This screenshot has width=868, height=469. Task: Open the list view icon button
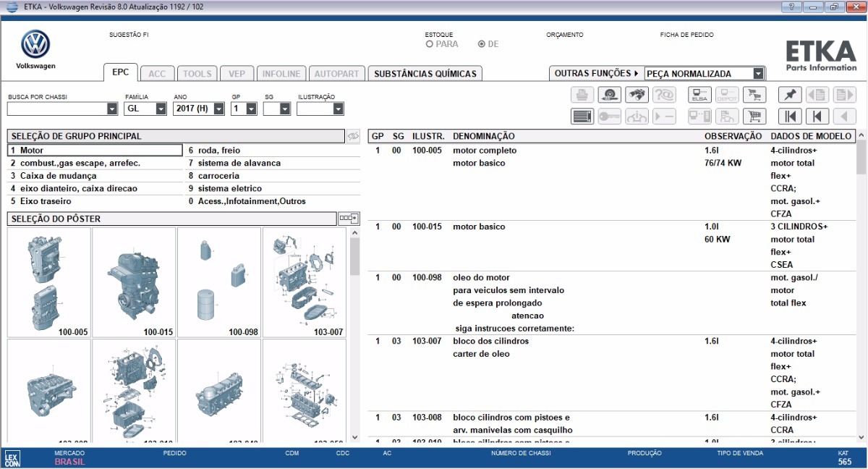click(582, 117)
